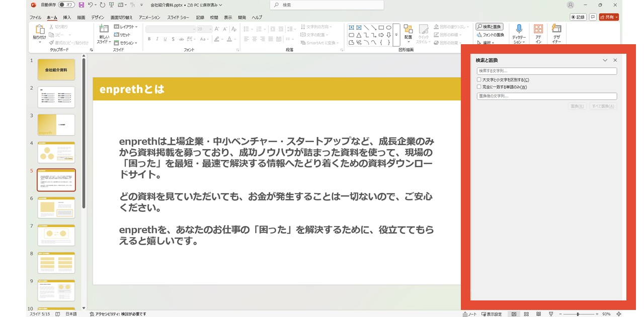Open Select (選択) dropdown
The image size is (644, 317).
486,43
